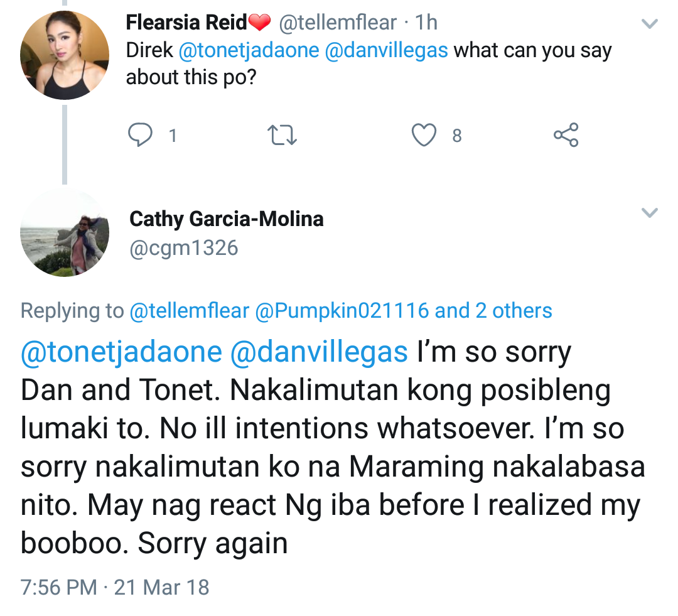Click the @cgm1326 handle
The image size is (678, 616).
pos(184,248)
